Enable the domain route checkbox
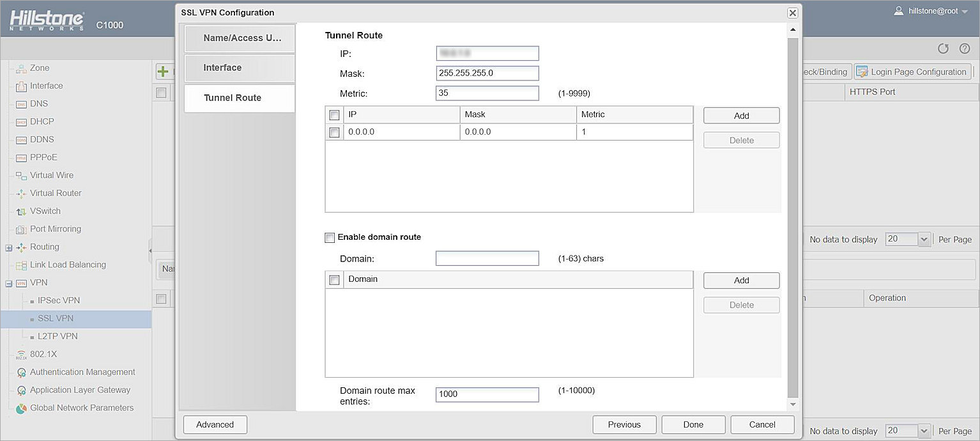This screenshot has height=441, width=980. click(330, 238)
